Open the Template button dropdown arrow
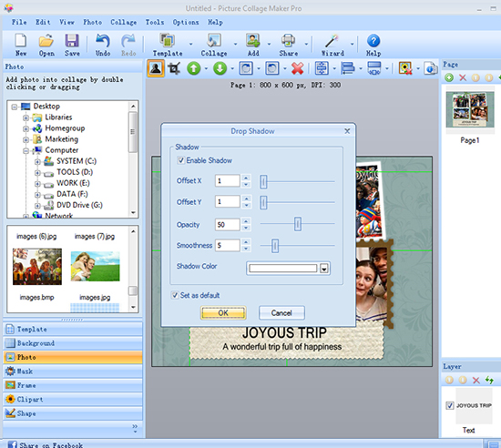 pos(190,44)
